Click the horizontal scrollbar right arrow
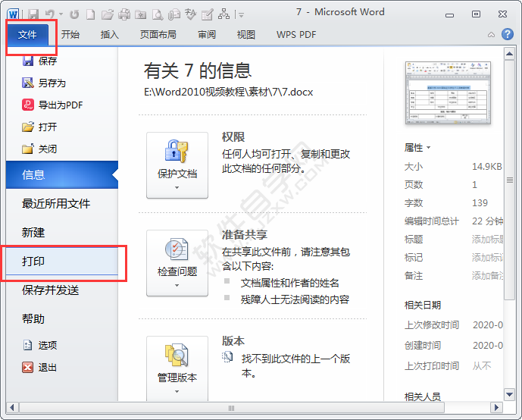This screenshot has height=420, width=522. point(497,407)
